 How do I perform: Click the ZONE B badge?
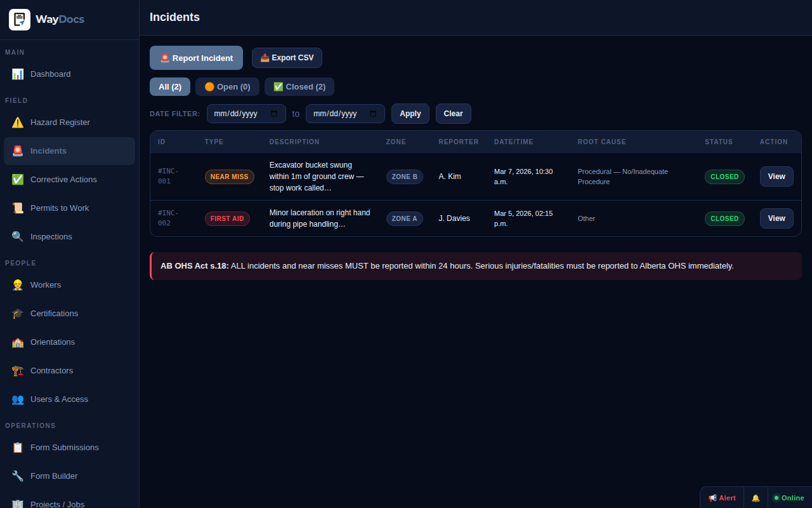(405, 177)
